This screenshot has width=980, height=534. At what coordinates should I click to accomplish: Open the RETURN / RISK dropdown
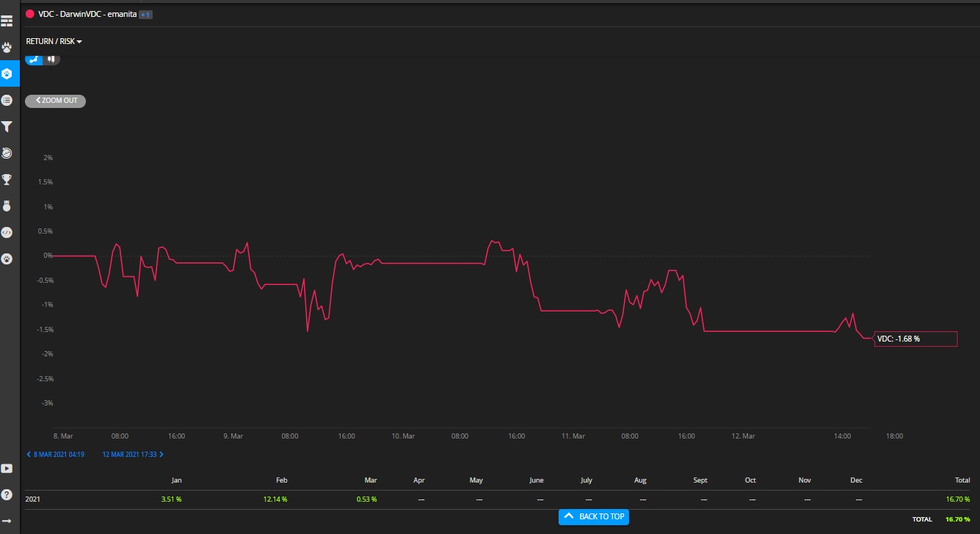(54, 42)
